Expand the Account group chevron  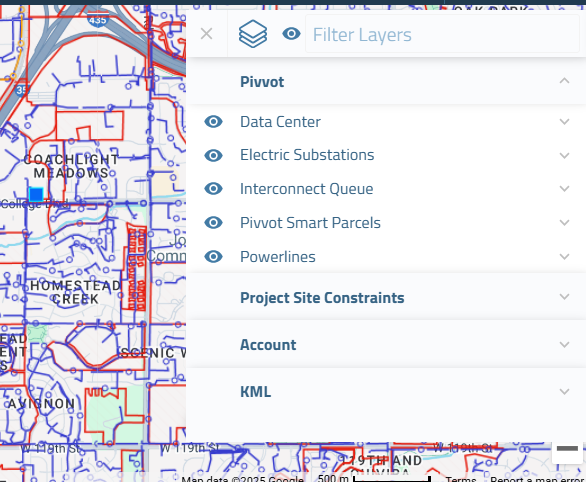(564, 344)
